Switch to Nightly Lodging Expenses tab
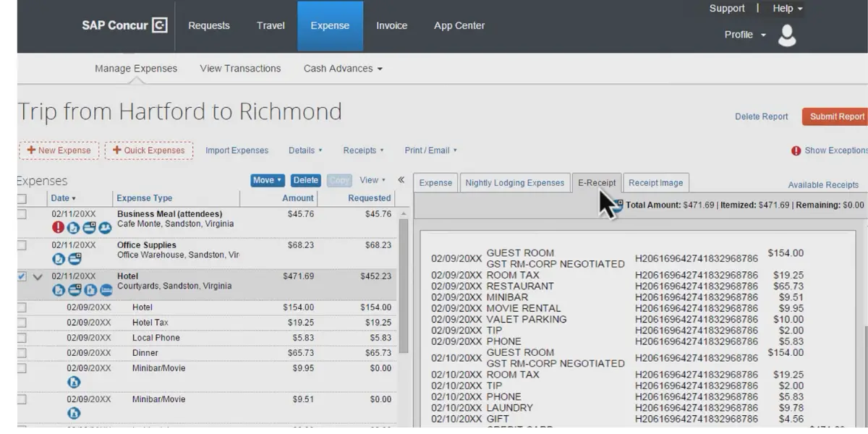Screen dimensions: 868x434 tap(514, 183)
